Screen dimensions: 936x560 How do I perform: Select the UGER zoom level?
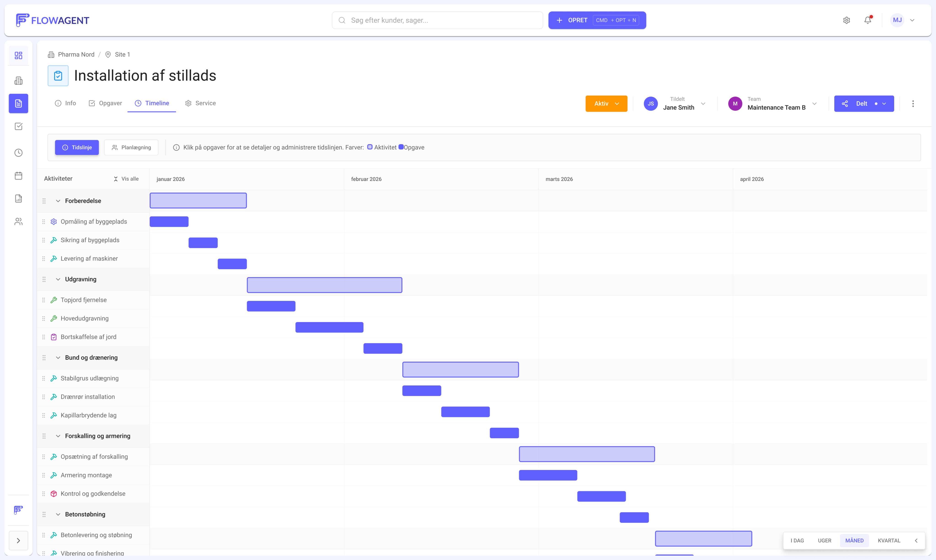(x=825, y=540)
